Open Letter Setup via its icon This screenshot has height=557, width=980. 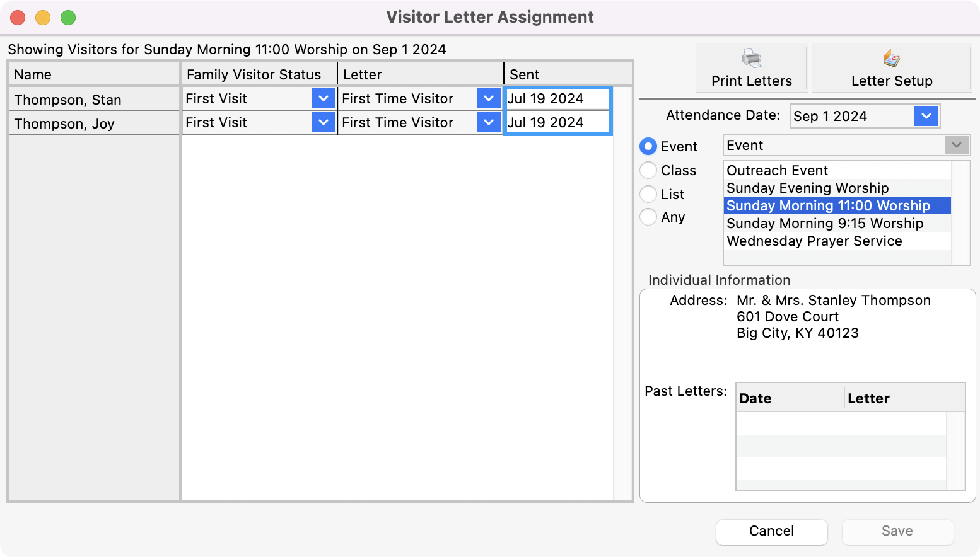coord(891,59)
